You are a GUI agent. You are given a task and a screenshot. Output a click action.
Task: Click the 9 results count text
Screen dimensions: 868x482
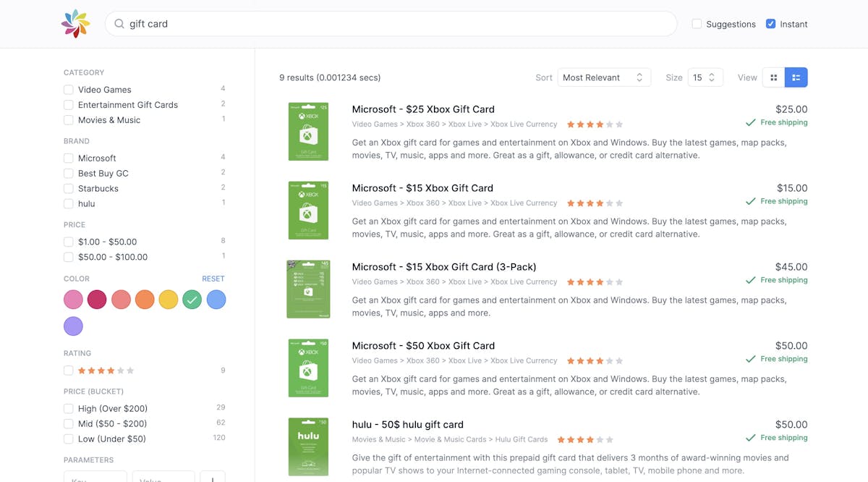tap(330, 77)
